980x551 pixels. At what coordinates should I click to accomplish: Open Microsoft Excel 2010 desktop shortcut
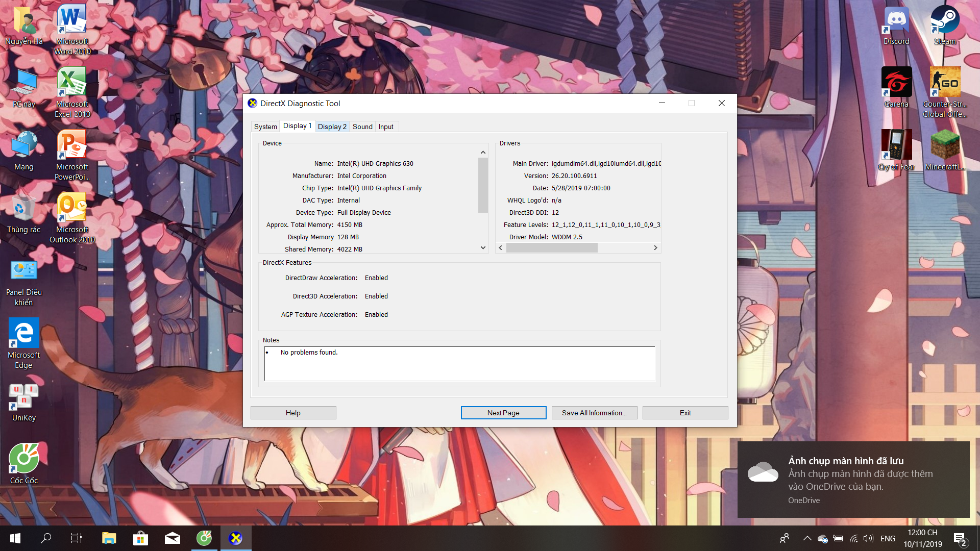click(x=72, y=92)
